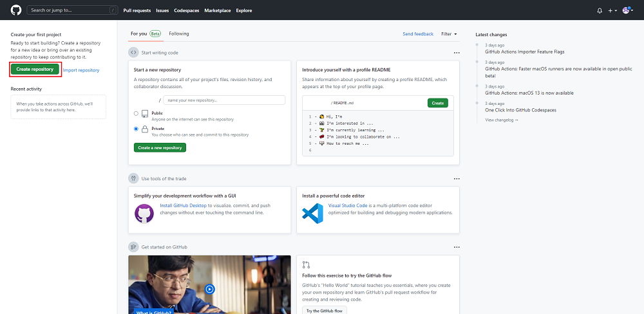Click the Import repository link
The image size is (644, 314).
pyautogui.click(x=81, y=70)
